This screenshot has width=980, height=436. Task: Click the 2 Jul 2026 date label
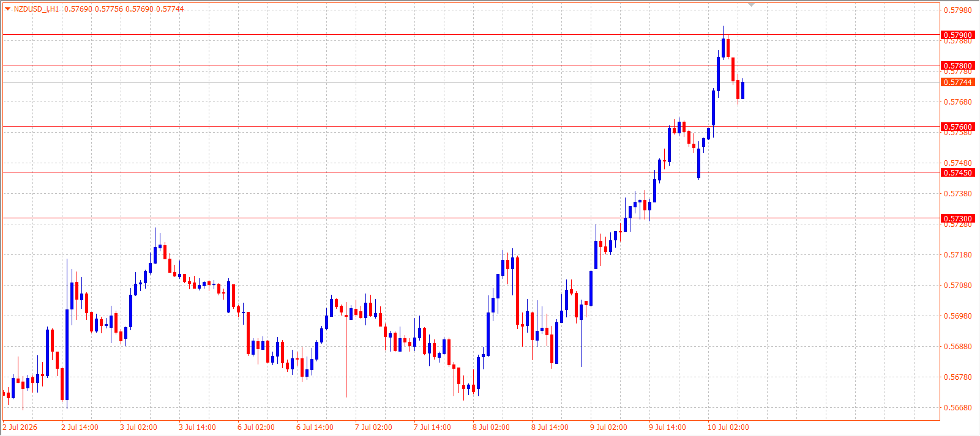tap(20, 427)
